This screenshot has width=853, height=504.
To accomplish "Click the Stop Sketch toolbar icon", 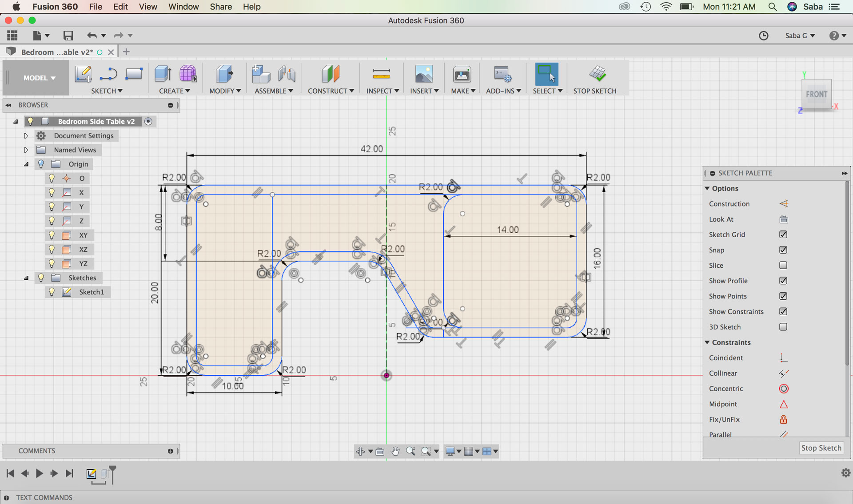I will pyautogui.click(x=597, y=74).
